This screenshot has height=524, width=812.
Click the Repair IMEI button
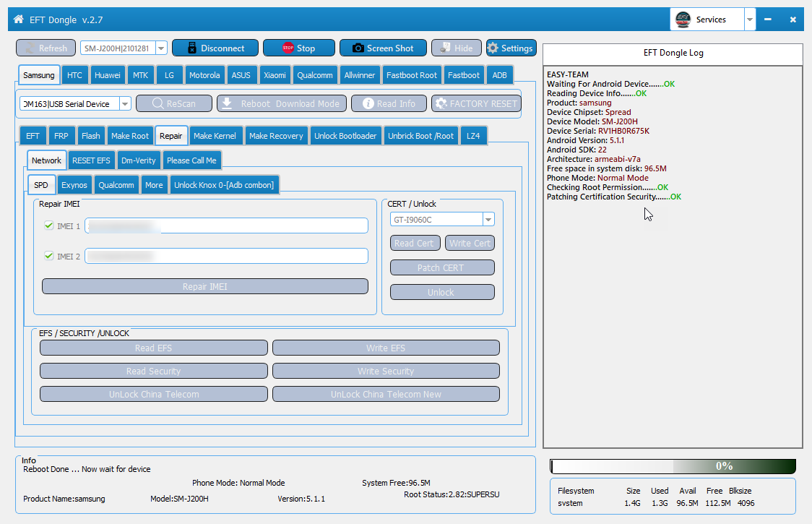pos(205,287)
